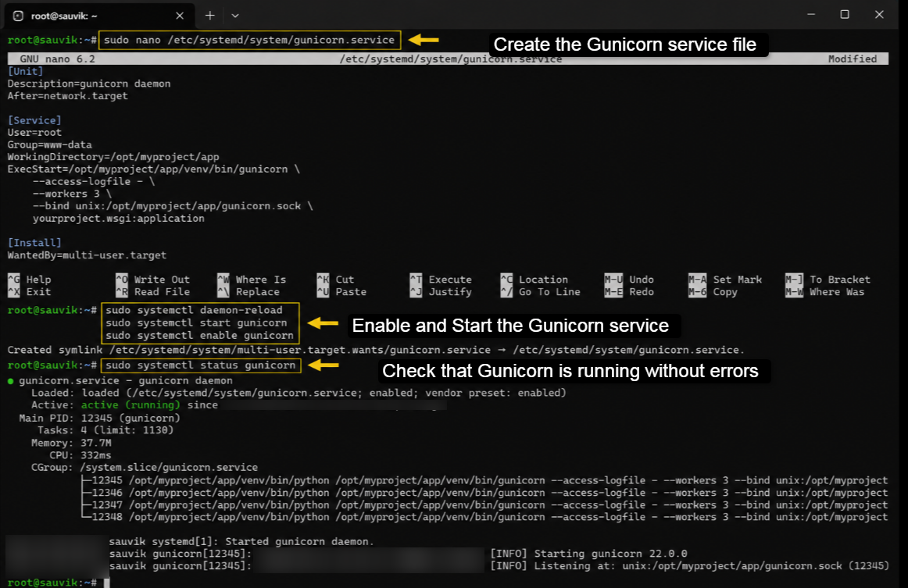Click the ExecStart gunicorn line
This screenshot has width=908, height=588.
[153, 169]
